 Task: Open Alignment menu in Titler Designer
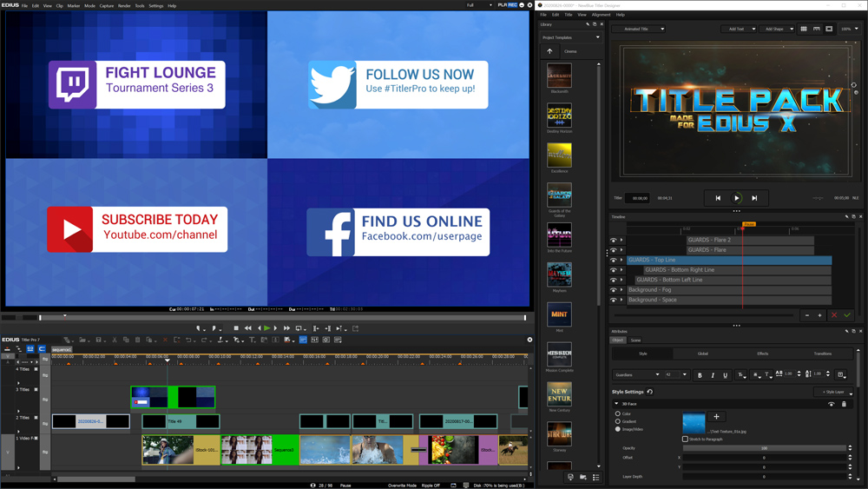601,15
